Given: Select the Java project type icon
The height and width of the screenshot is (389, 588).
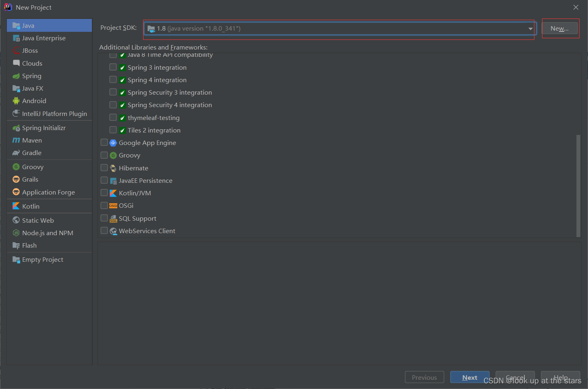Looking at the screenshot, I should pyautogui.click(x=16, y=25).
